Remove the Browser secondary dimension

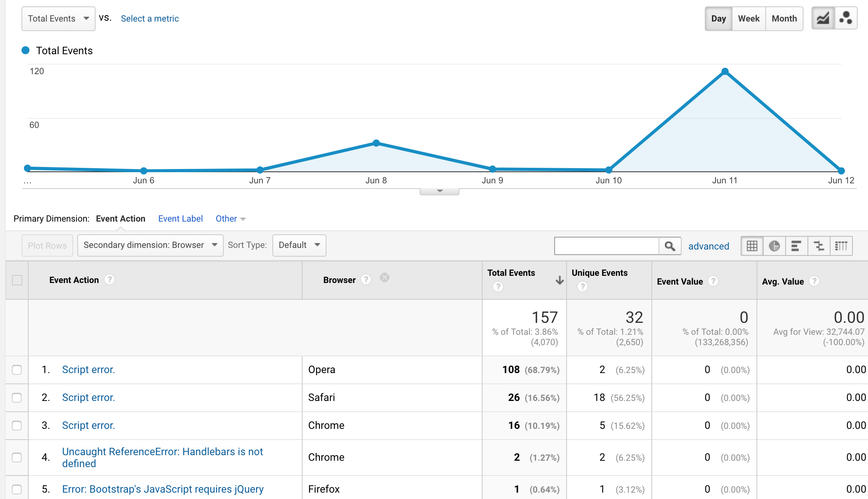click(384, 277)
